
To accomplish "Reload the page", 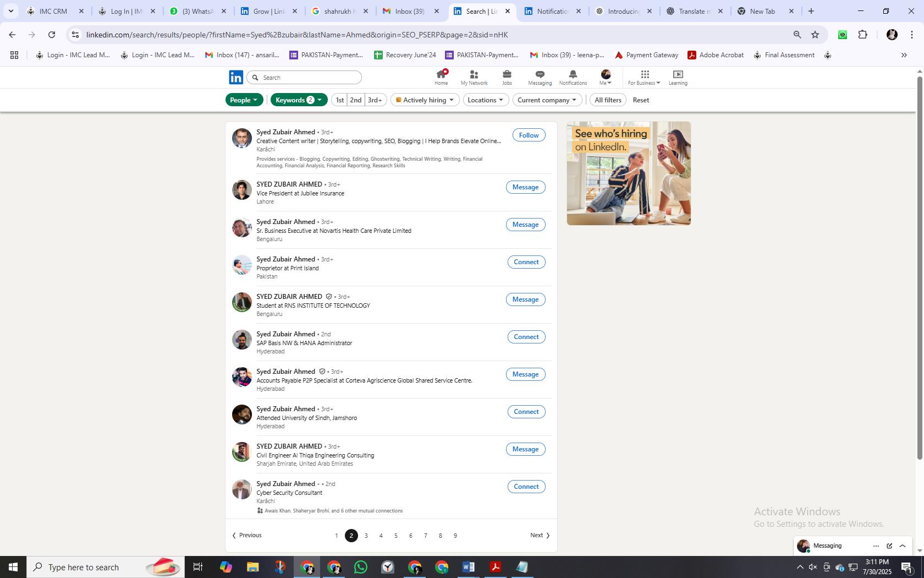I will pyautogui.click(x=52, y=35).
